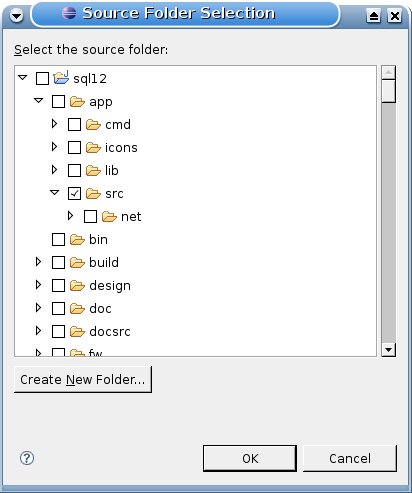Click the docsrc folder icon
The width and height of the screenshot is (412, 493).
(77, 332)
